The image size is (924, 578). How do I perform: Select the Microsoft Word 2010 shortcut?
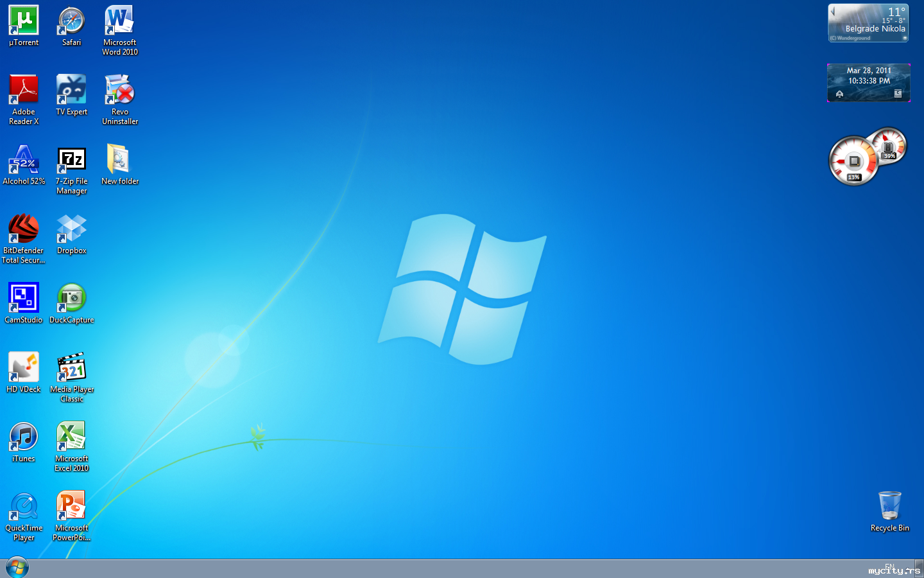tap(120, 30)
